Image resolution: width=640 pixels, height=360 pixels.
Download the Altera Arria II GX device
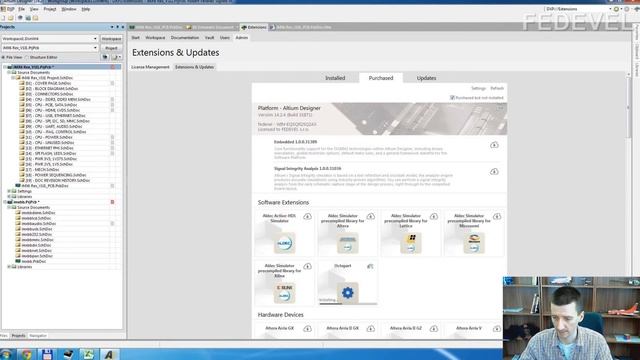371,329
